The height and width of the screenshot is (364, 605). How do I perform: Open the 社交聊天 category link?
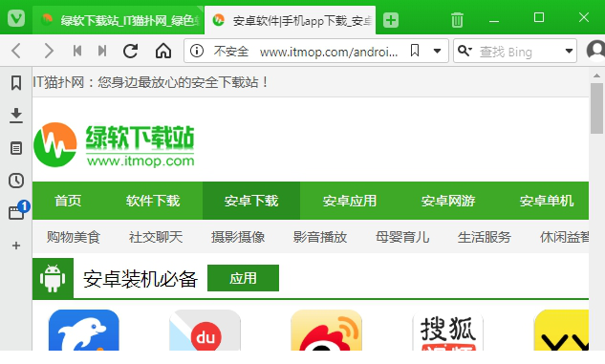click(156, 237)
